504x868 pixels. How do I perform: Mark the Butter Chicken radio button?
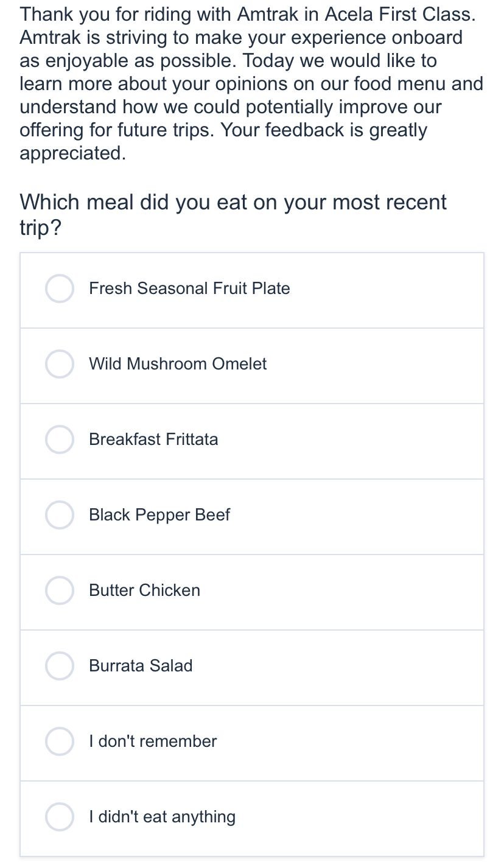coord(60,590)
